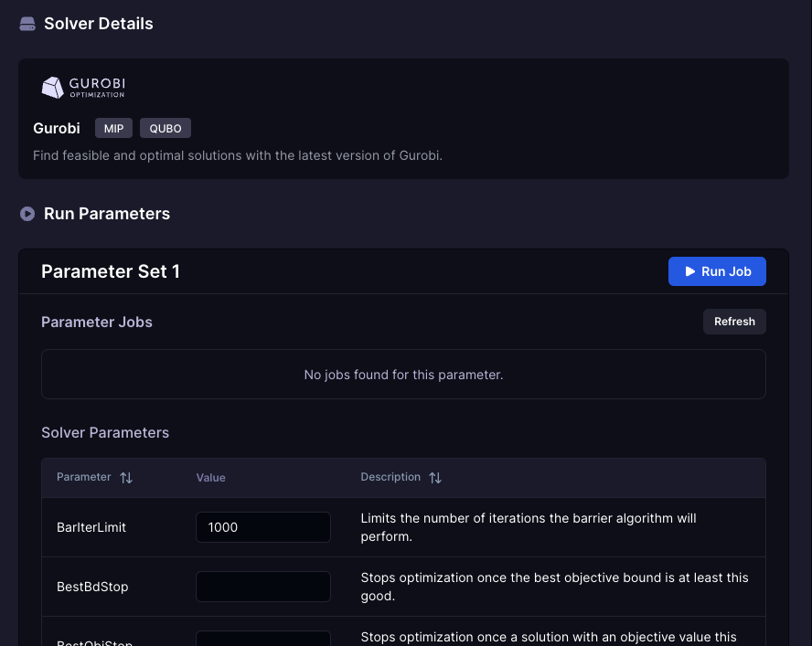Click the Solver Details heading text
The height and width of the screenshot is (646, 812).
pyautogui.click(x=99, y=24)
